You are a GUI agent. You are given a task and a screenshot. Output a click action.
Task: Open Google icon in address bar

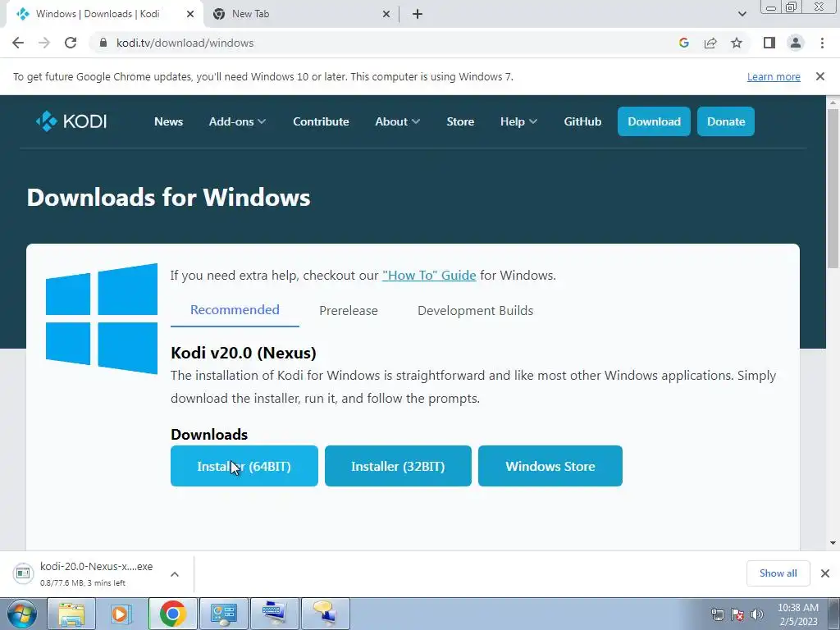point(683,43)
